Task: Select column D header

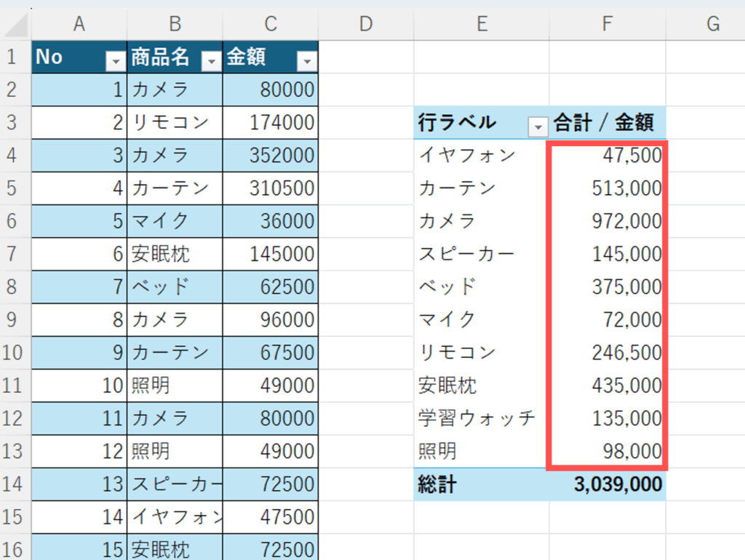Action: pyautogui.click(x=366, y=25)
